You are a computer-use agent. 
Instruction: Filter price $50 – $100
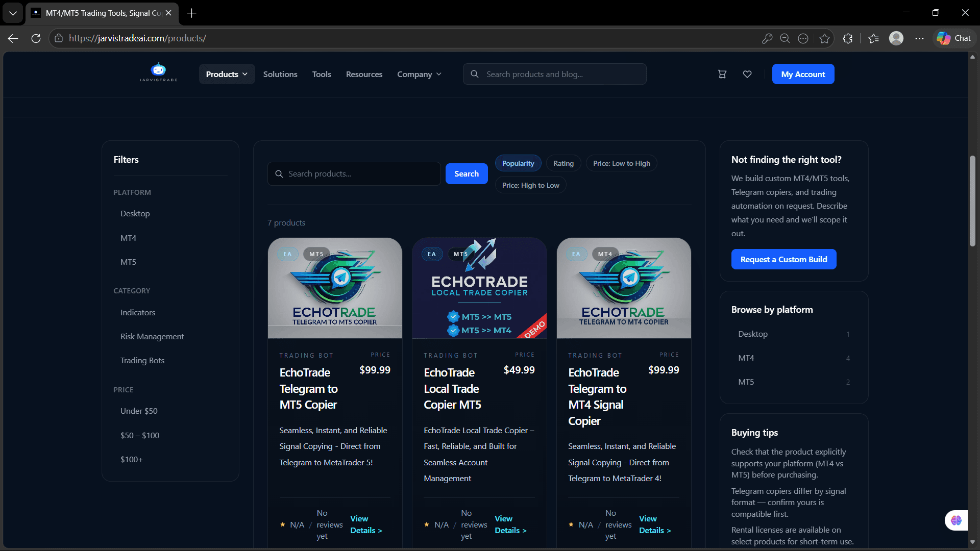pyautogui.click(x=140, y=436)
